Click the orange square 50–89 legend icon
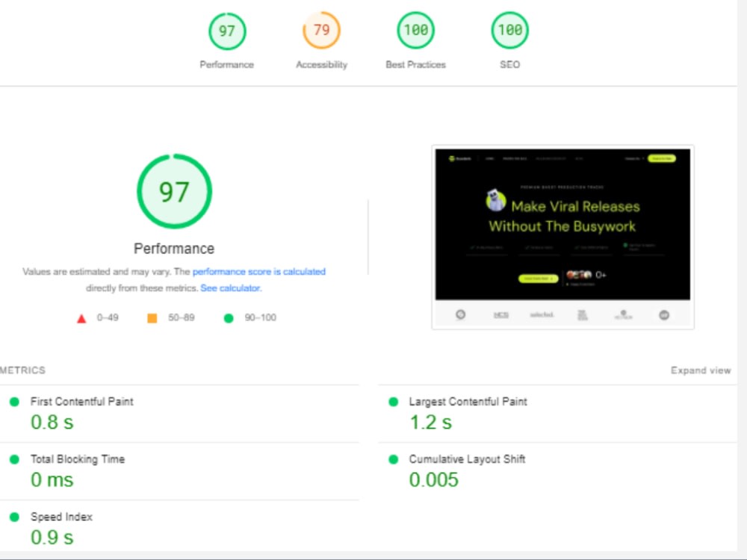The height and width of the screenshot is (560, 747). (152, 318)
